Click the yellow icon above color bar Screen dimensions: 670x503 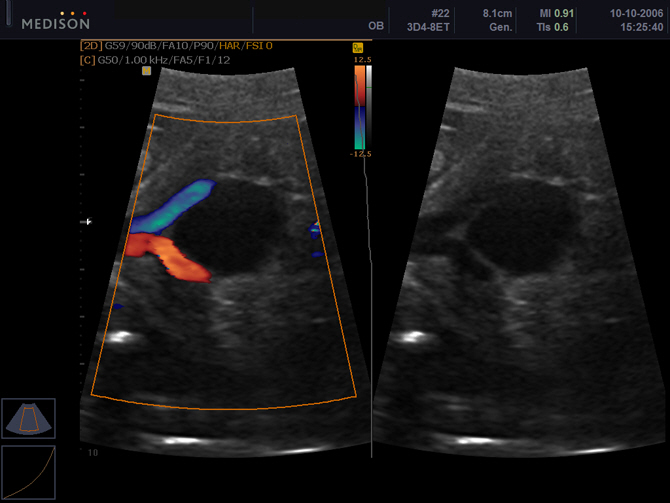(358, 48)
